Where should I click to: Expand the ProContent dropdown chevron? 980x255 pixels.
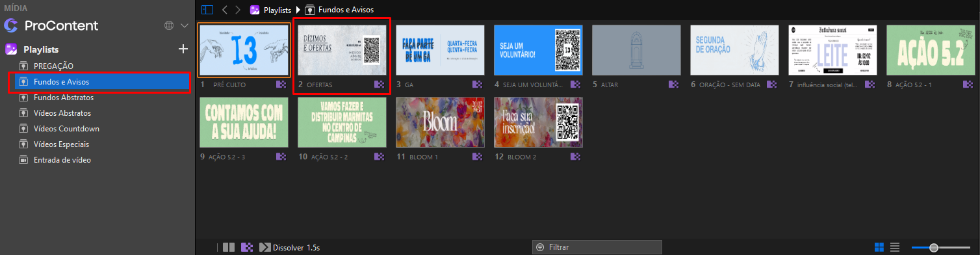pyautogui.click(x=184, y=26)
